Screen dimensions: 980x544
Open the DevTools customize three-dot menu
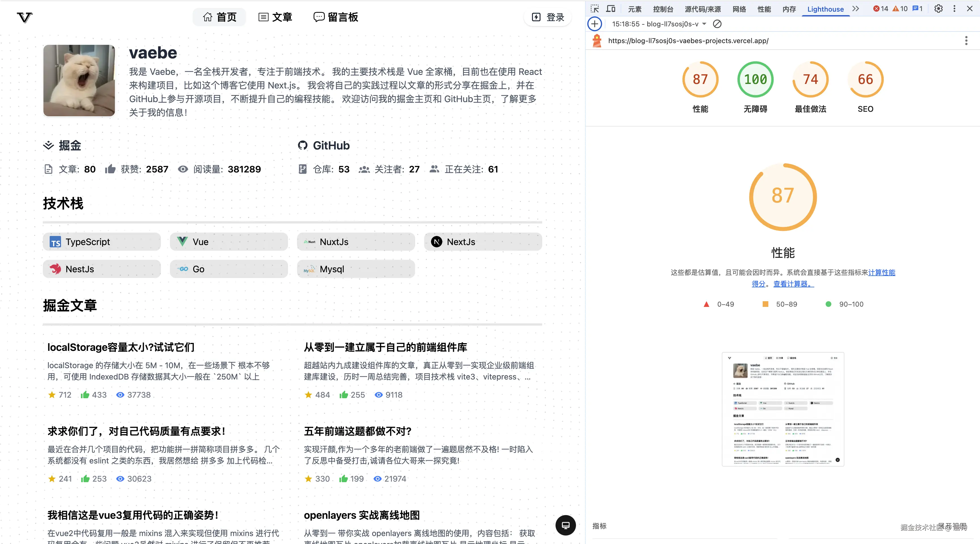(x=954, y=9)
